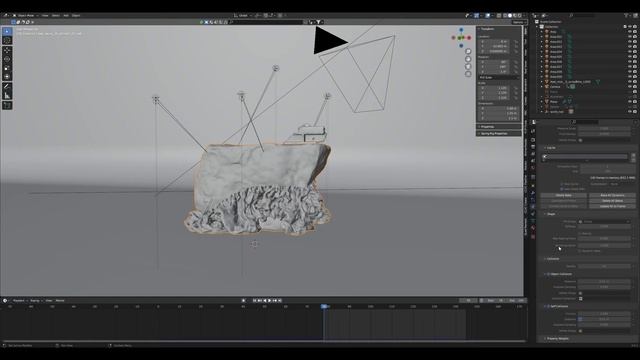Open the Object Mode dropdown
640x360 pixels.
click(25, 16)
